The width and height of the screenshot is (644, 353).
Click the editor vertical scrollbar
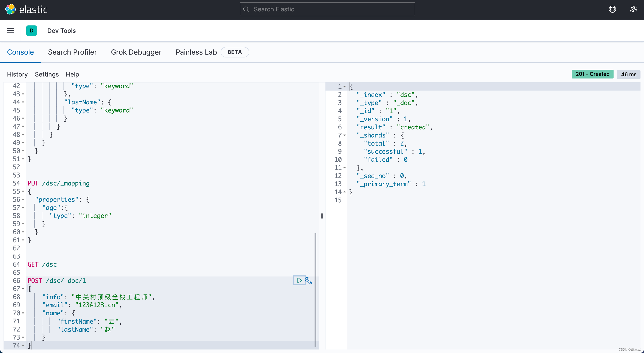[x=315, y=290]
